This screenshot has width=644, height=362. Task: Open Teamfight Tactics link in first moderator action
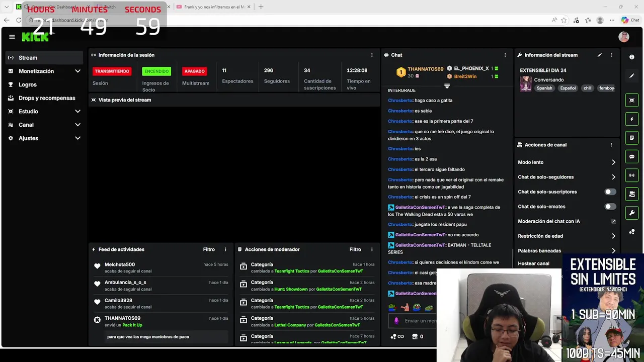[x=292, y=271]
